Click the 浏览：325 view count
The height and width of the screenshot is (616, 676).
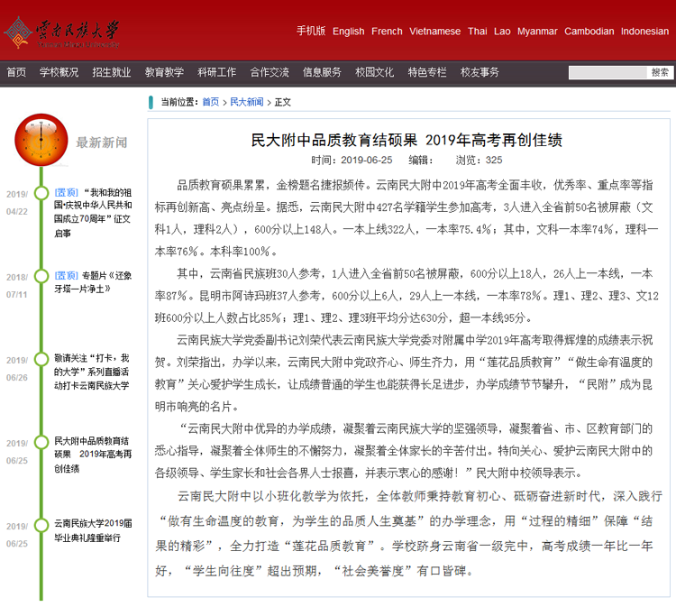479,160
